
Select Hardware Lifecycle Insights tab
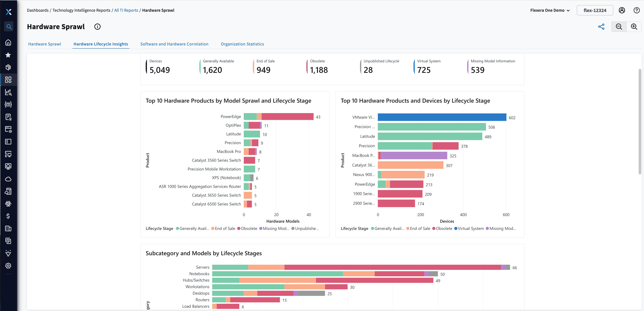(x=101, y=44)
